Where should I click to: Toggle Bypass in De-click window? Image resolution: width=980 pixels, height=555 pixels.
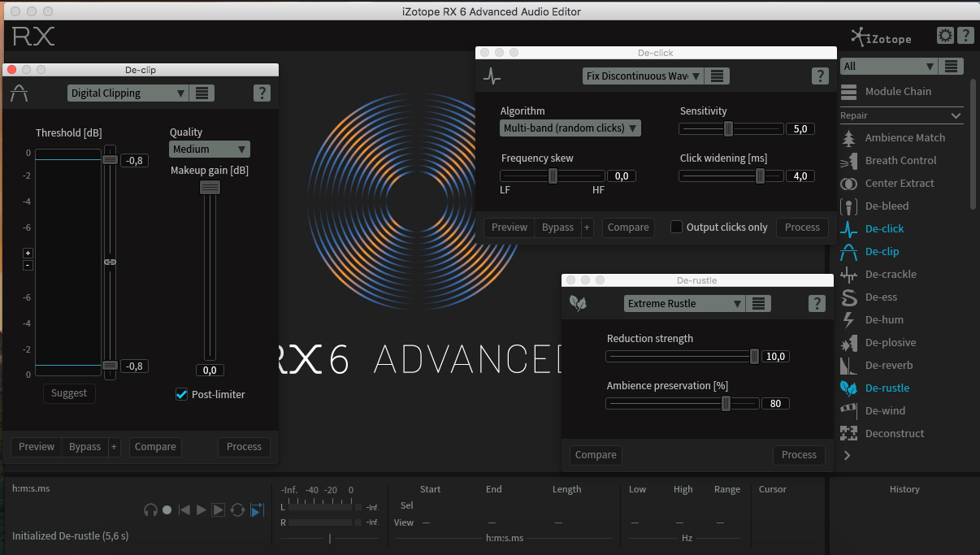point(557,228)
